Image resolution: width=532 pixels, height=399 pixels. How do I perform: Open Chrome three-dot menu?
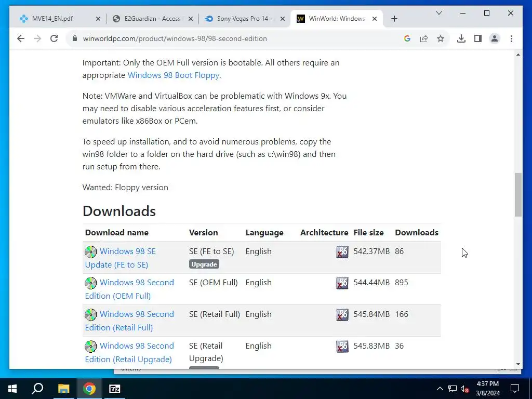click(511, 38)
